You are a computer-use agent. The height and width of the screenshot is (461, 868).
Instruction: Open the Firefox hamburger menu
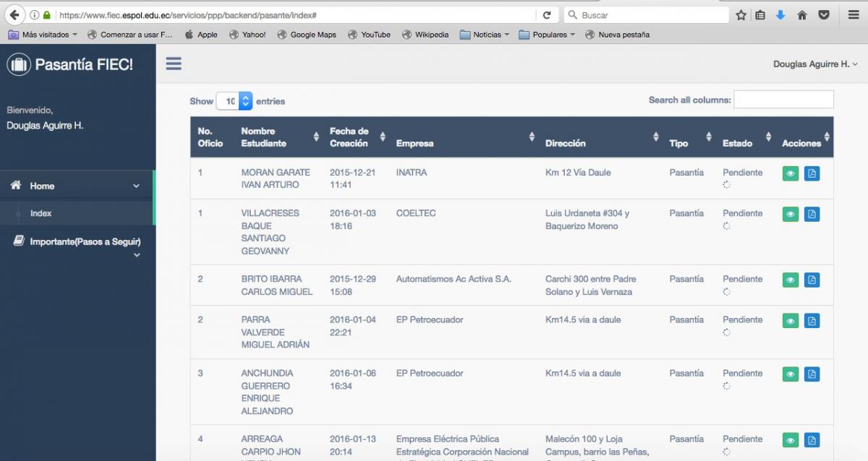click(x=853, y=14)
